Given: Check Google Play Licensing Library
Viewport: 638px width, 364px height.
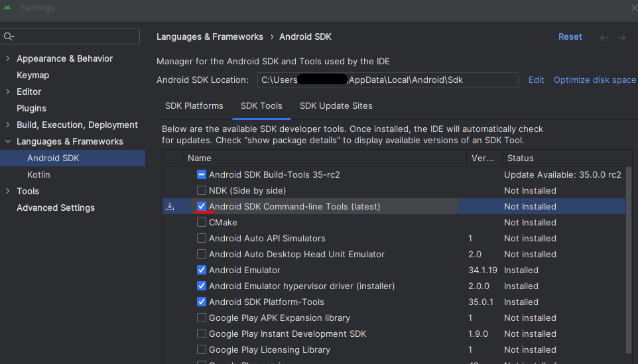Looking at the screenshot, I should 202,349.
